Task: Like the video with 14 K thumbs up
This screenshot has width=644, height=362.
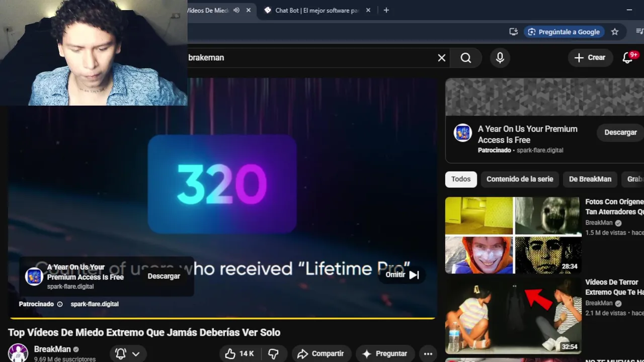Action: click(239, 354)
